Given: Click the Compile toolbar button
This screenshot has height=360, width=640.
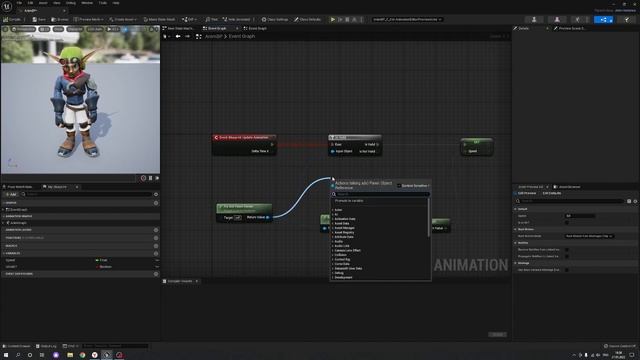Looking at the screenshot, I should 12,19.
